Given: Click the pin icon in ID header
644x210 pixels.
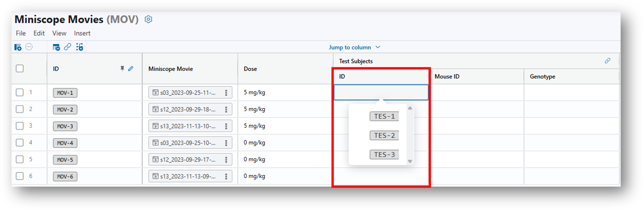Looking at the screenshot, I should [122, 68].
